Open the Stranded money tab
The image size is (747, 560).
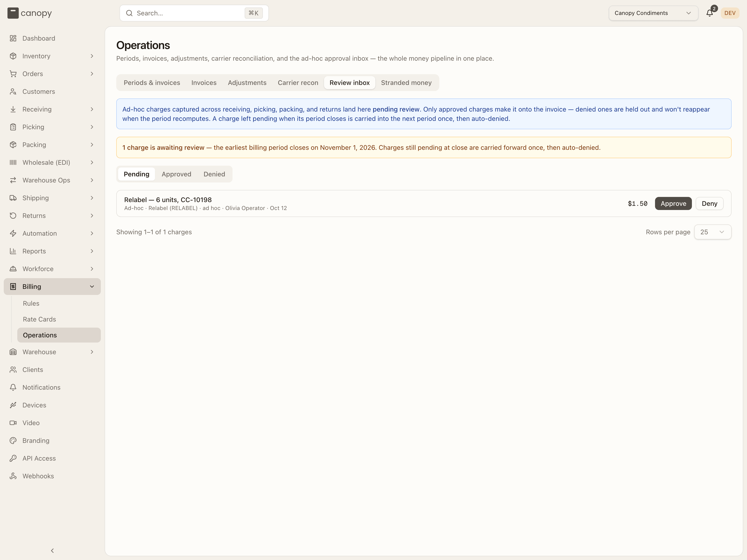click(x=406, y=83)
